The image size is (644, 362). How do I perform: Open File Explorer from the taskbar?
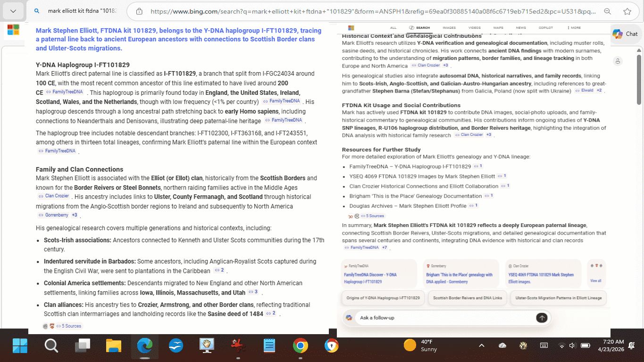pos(114,346)
